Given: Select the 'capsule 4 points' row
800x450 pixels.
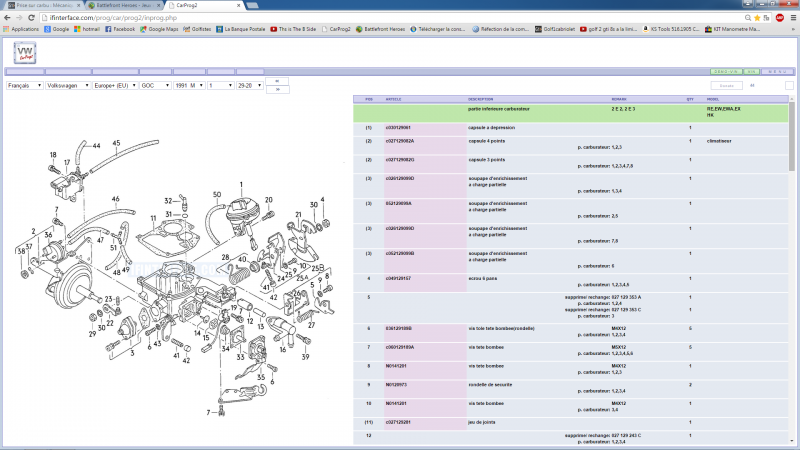Looking at the screenshot, I should [570, 144].
